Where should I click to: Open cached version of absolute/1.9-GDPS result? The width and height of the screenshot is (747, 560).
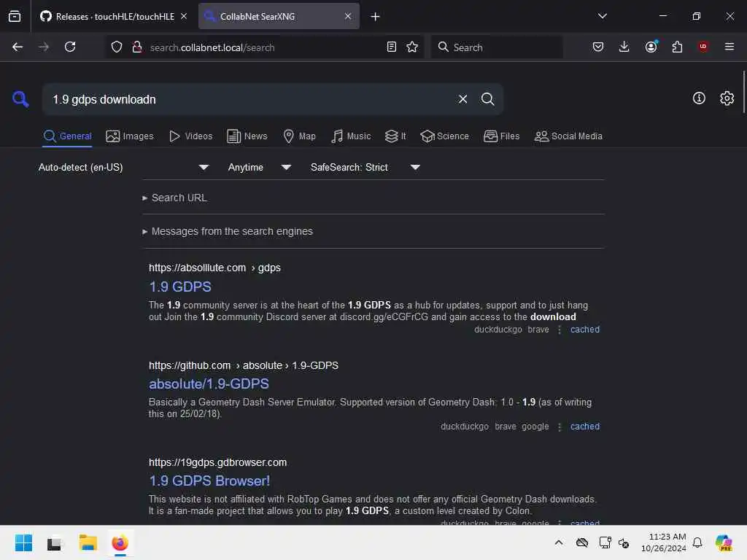pos(584,427)
